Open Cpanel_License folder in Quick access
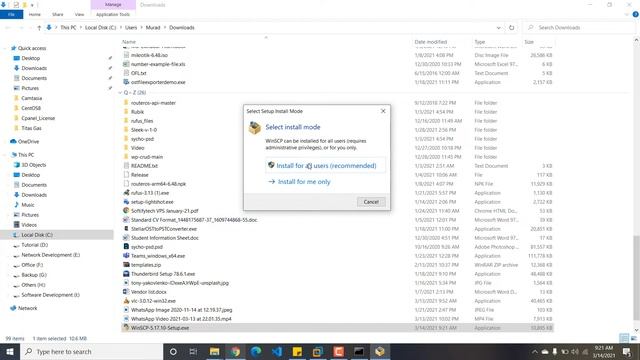Viewport: 640px width, 360px height. [x=38, y=118]
